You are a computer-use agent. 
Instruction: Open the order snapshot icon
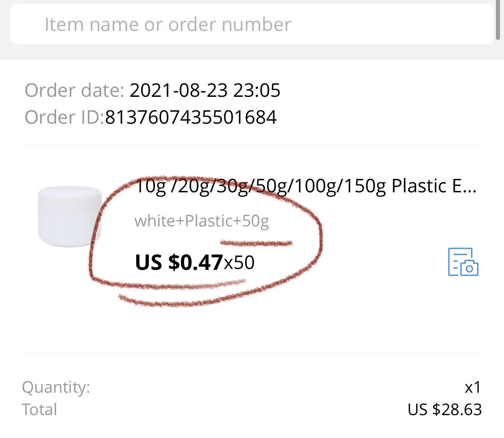click(x=463, y=261)
